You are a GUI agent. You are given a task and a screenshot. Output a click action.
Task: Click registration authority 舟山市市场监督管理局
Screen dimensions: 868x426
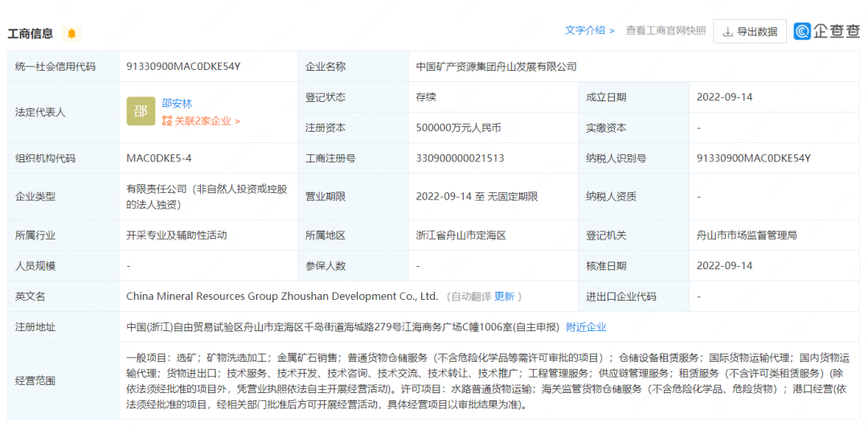[746, 236]
